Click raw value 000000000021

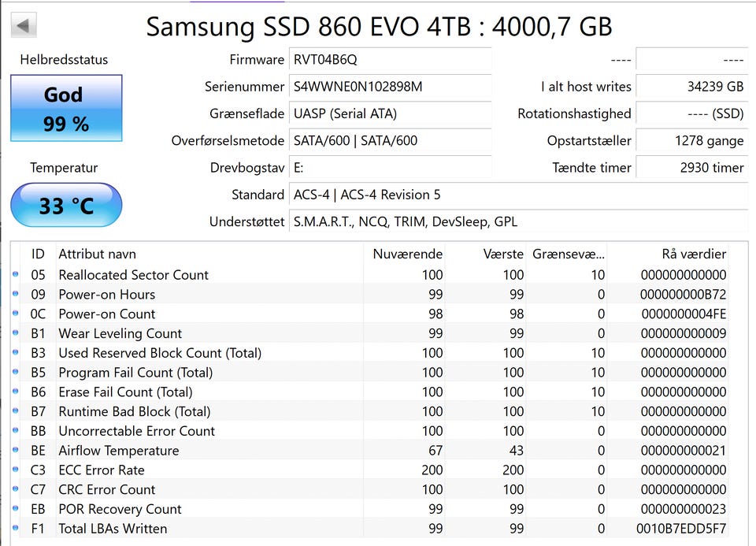[x=684, y=451]
